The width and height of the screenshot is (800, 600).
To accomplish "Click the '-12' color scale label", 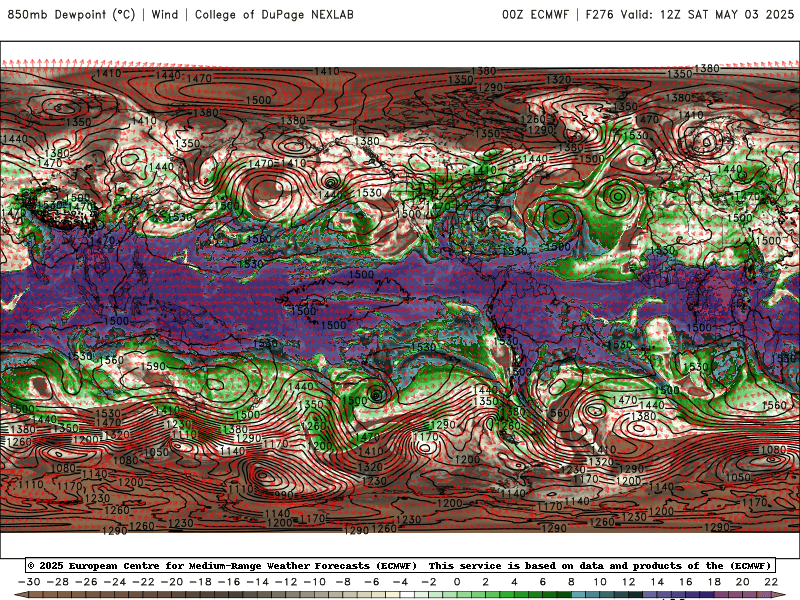I will (x=286, y=582).
